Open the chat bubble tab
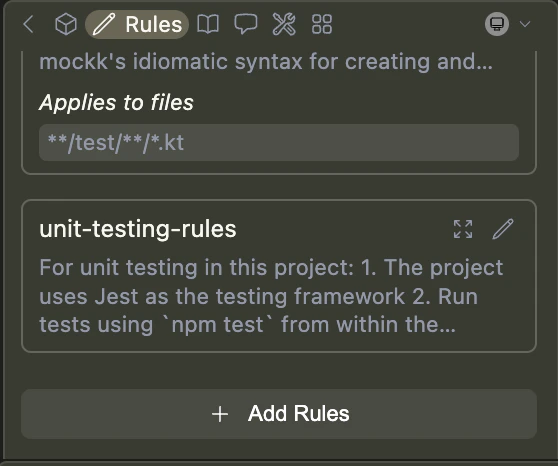The image size is (558, 466). click(246, 24)
